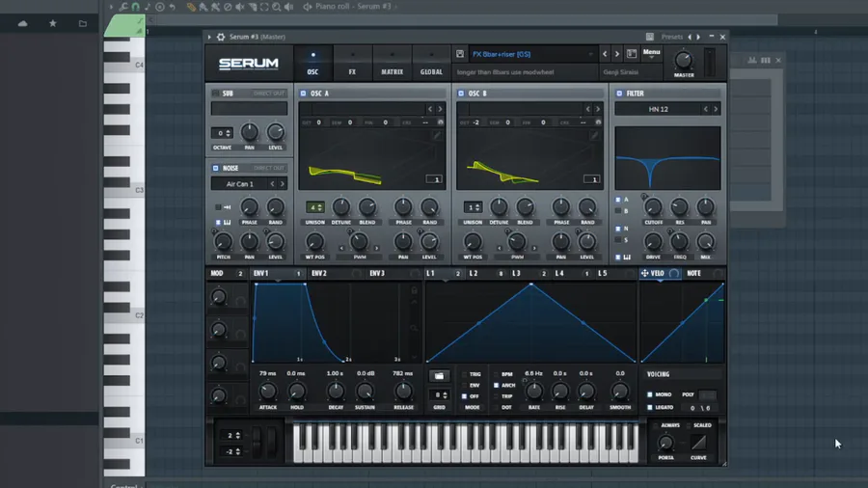This screenshot has height=488, width=868.
Task: Click the portamento curve shape icon
Action: 698,443
